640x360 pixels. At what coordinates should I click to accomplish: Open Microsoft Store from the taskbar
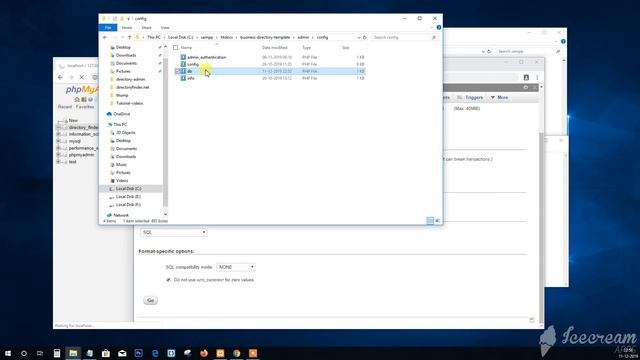tap(106, 353)
